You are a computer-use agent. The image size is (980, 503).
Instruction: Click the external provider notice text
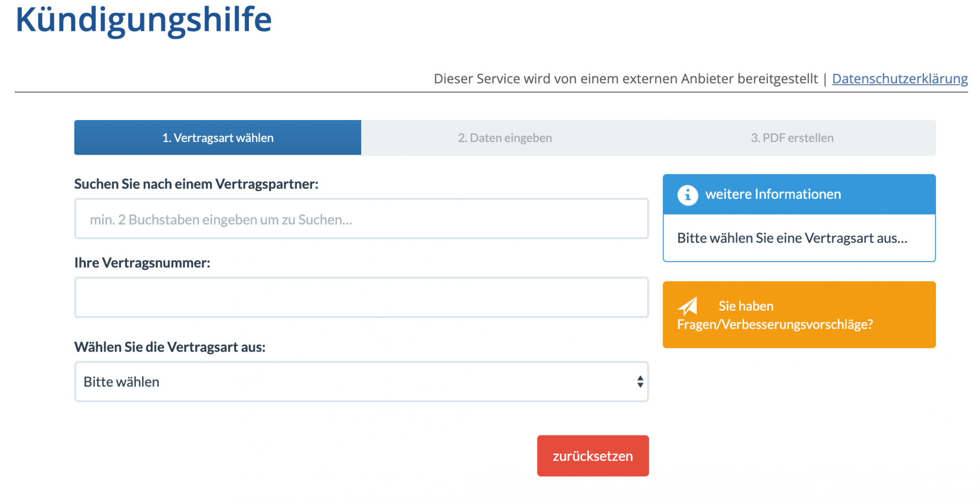(x=625, y=79)
